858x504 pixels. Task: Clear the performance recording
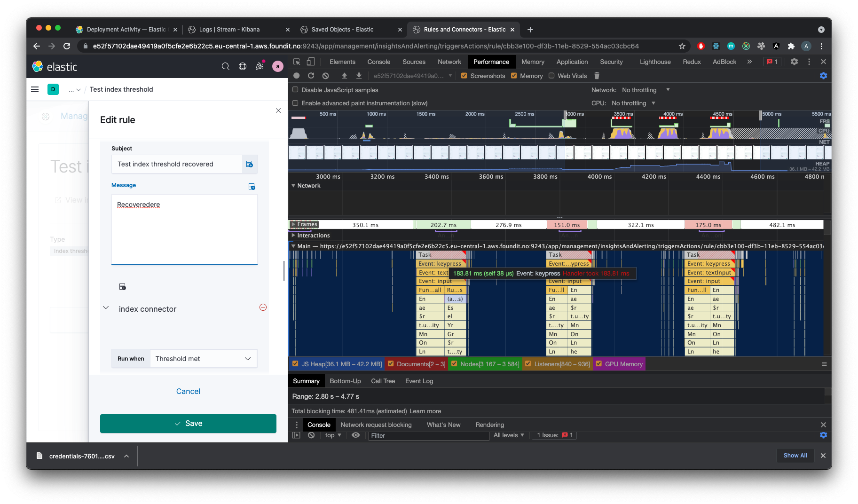point(325,76)
